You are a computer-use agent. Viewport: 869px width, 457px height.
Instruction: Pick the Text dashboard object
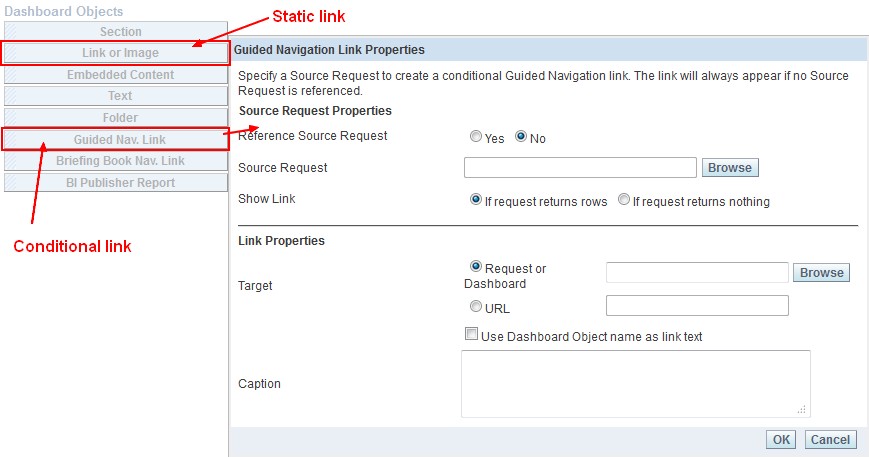click(120, 96)
